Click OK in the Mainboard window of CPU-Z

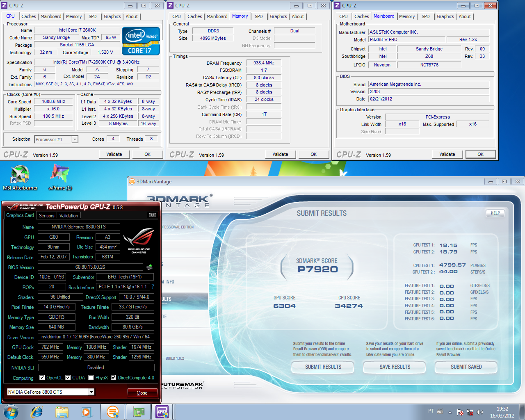coord(481,154)
